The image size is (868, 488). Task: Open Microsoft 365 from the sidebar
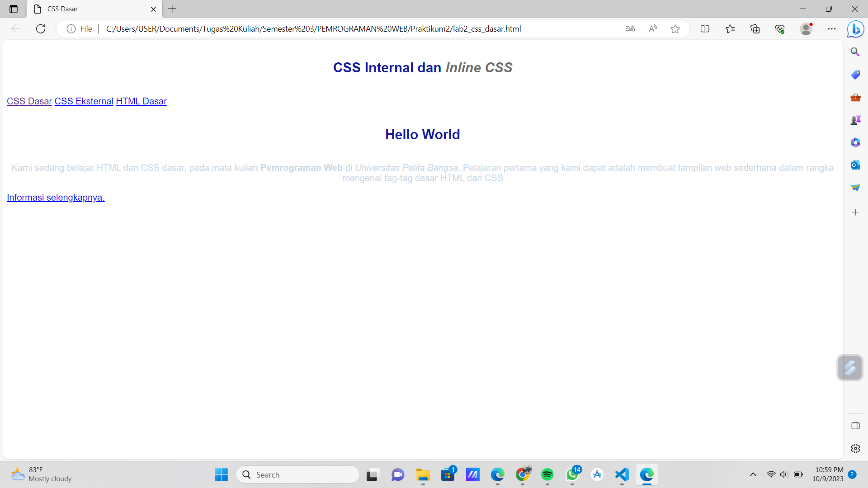pyautogui.click(x=855, y=142)
